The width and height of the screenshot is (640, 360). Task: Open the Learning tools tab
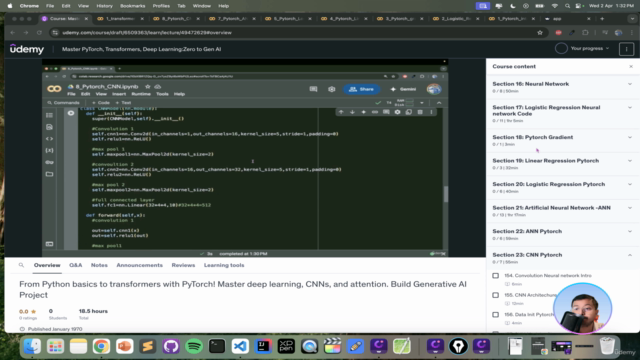click(224, 265)
